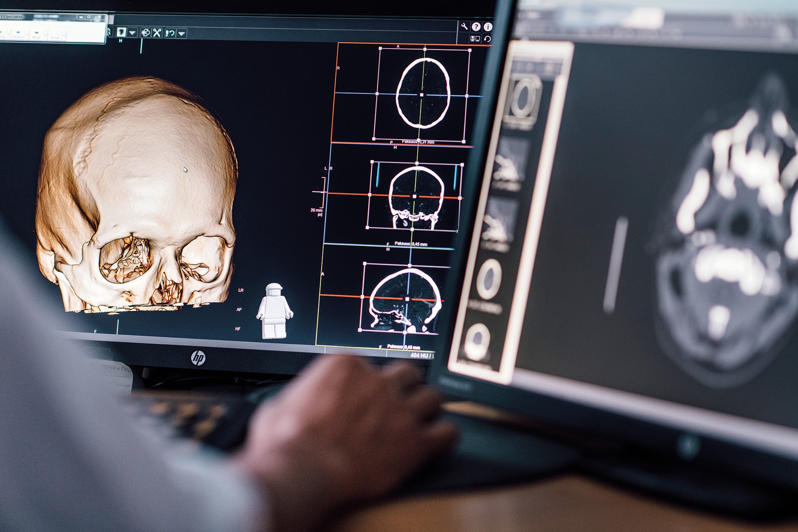Click the sagittal slice center marker

click(407, 299)
